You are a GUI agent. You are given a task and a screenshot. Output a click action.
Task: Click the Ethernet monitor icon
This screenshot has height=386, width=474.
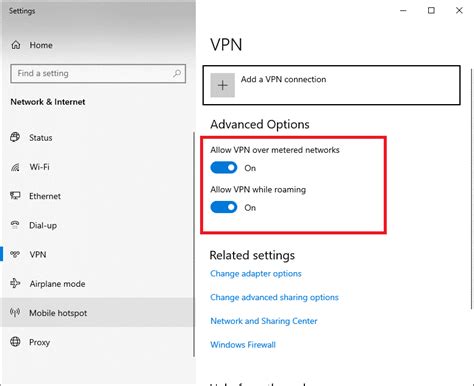(x=15, y=196)
